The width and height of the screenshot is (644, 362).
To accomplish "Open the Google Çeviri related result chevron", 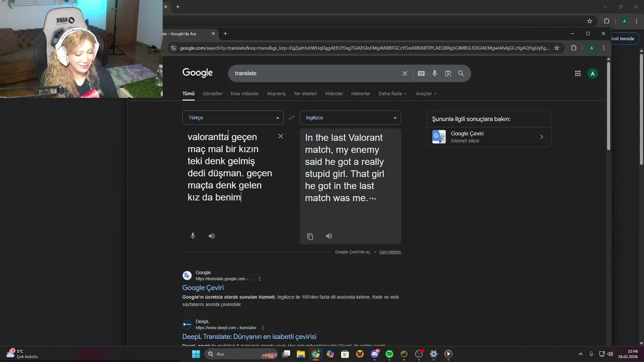I will pyautogui.click(x=541, y=137).
